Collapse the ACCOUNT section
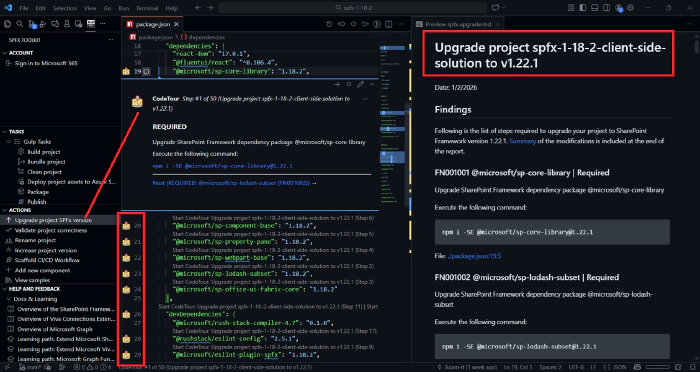This screenshot has height=372, width=700. [x=4, y=53]
